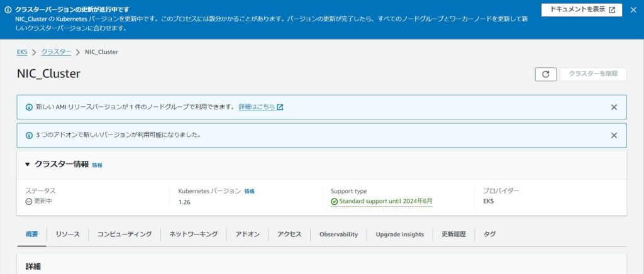Click the info icon in add-on notice
644x274 pixels.
29,135
